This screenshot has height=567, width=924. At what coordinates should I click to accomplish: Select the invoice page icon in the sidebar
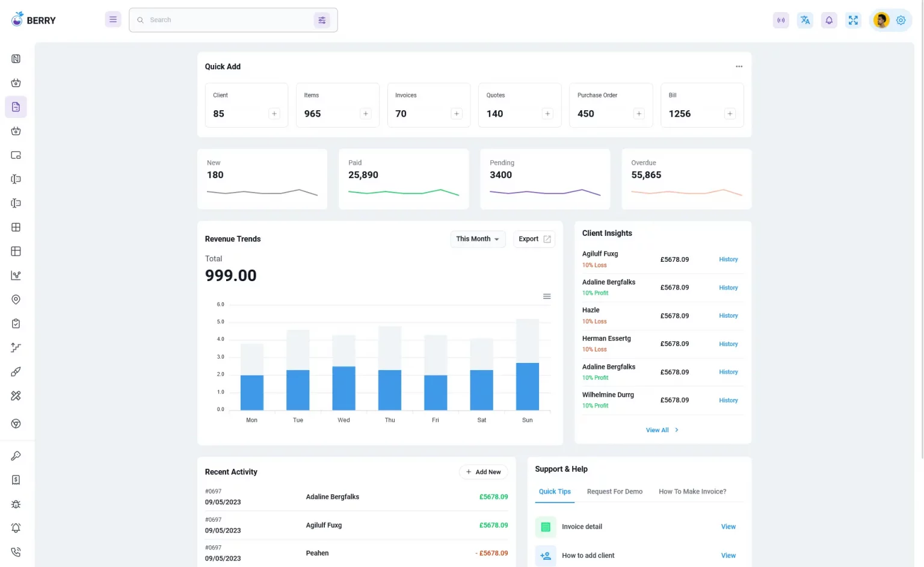(x=16, y=107)
